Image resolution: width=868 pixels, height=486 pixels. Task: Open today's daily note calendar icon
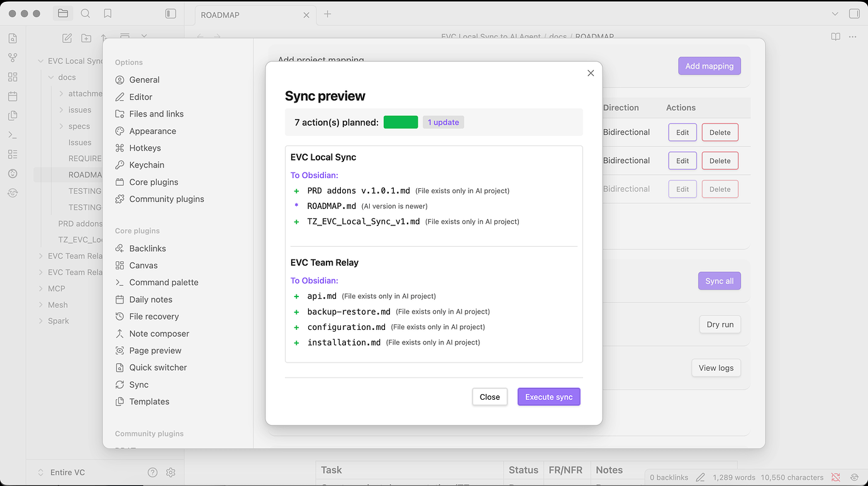(x=13, y=96)
